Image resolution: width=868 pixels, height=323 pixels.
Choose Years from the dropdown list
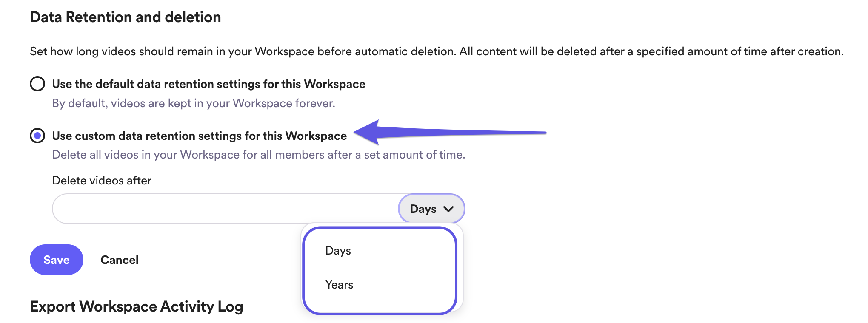coord(339,285)
